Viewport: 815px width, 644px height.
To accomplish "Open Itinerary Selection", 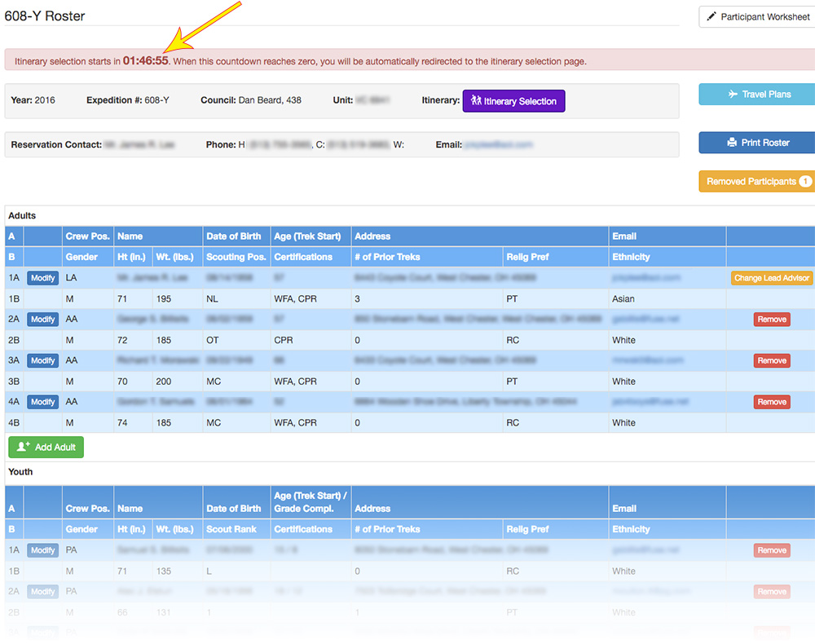I will (513, 101).
